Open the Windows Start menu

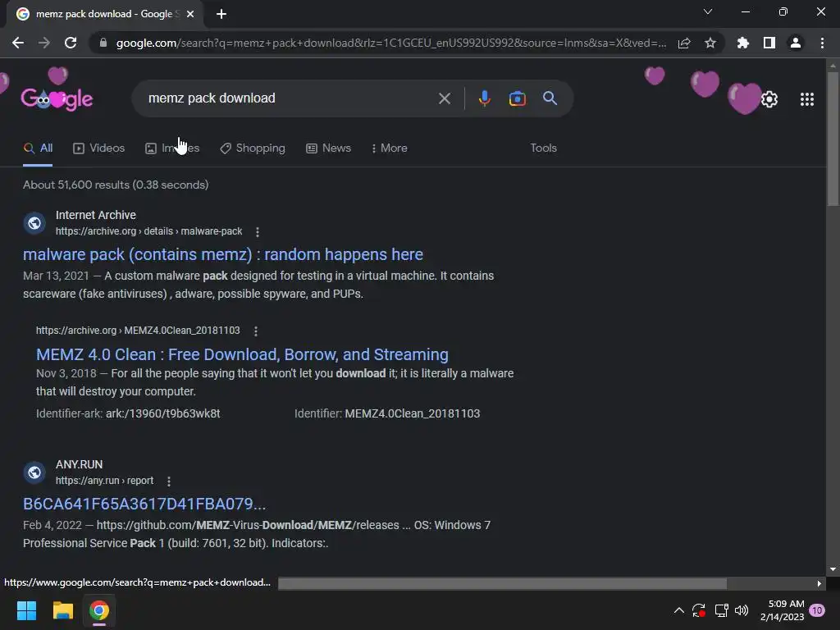click(x=26, y=610)
